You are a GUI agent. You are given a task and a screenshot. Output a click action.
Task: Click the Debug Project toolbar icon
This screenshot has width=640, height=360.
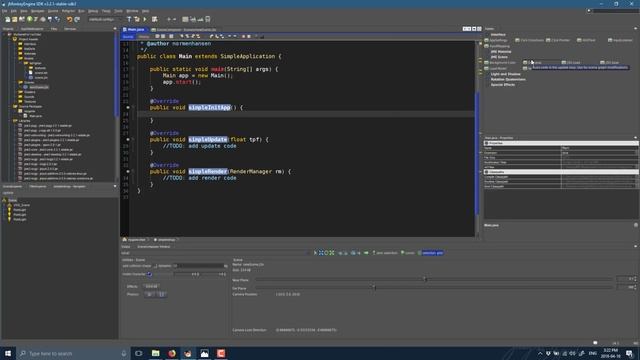click(155, 19)
